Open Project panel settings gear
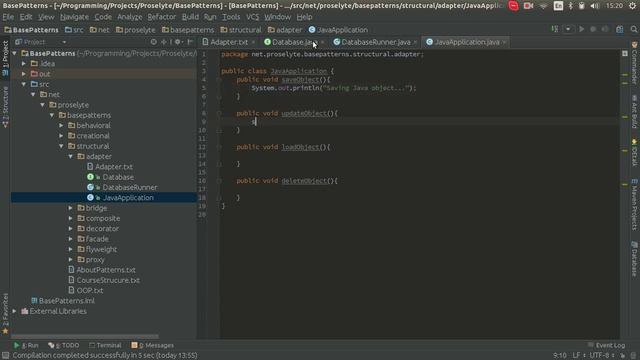Image resolution: width=640 pixels, height=360 pixels. pyautogui.click(x=178, y=42)
